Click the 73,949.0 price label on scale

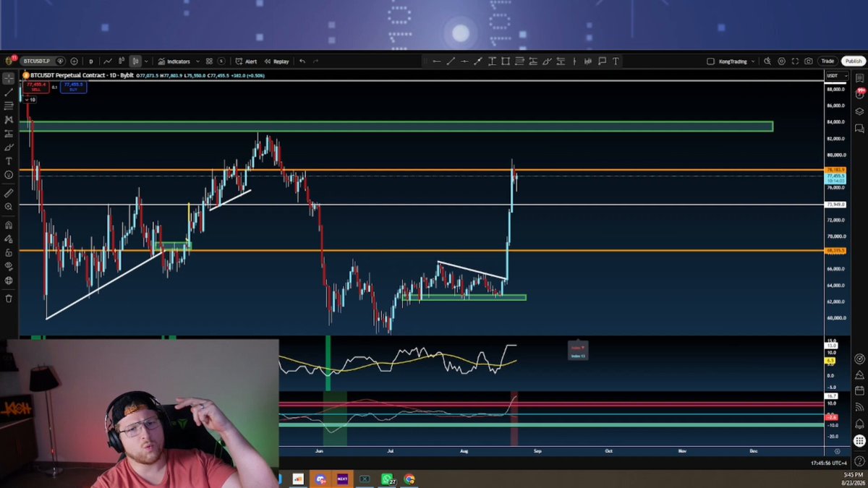835,205
